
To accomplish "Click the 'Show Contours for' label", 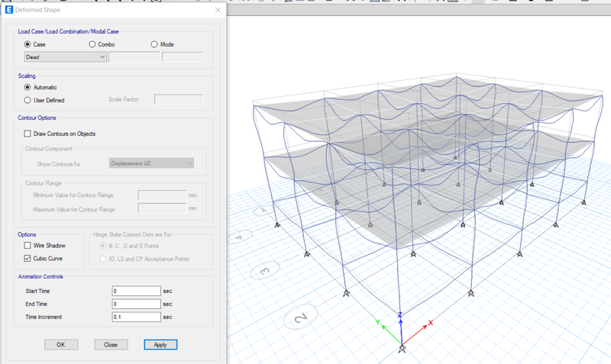I will tap(59, 164).
